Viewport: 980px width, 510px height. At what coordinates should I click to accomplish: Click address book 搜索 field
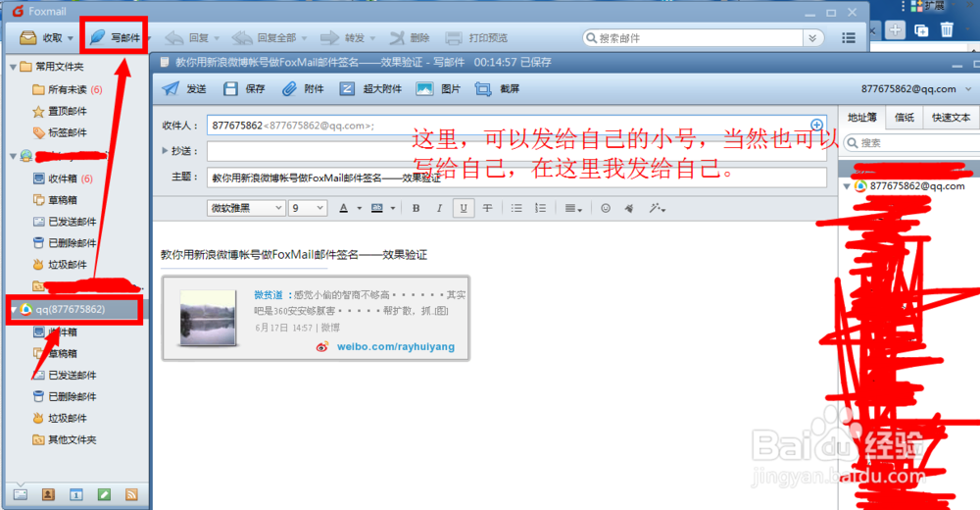click(911, 143)
